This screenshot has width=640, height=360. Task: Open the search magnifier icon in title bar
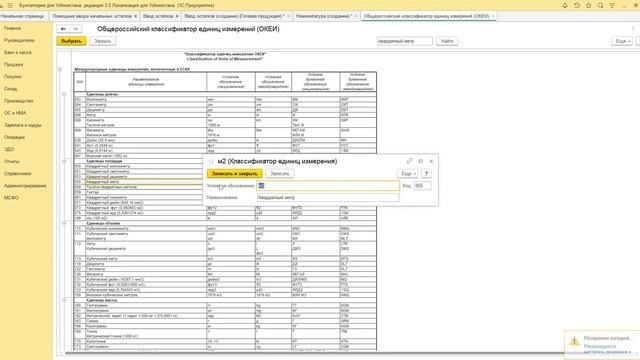[x=600, y=5]
